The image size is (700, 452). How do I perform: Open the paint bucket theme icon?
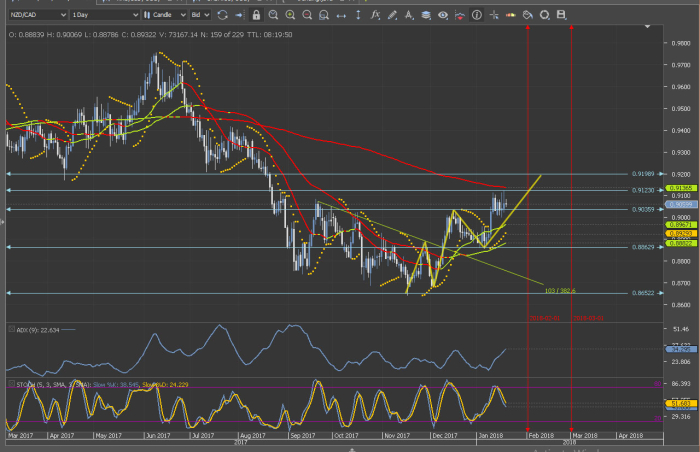pyautogui.click(x=528, y=15)
